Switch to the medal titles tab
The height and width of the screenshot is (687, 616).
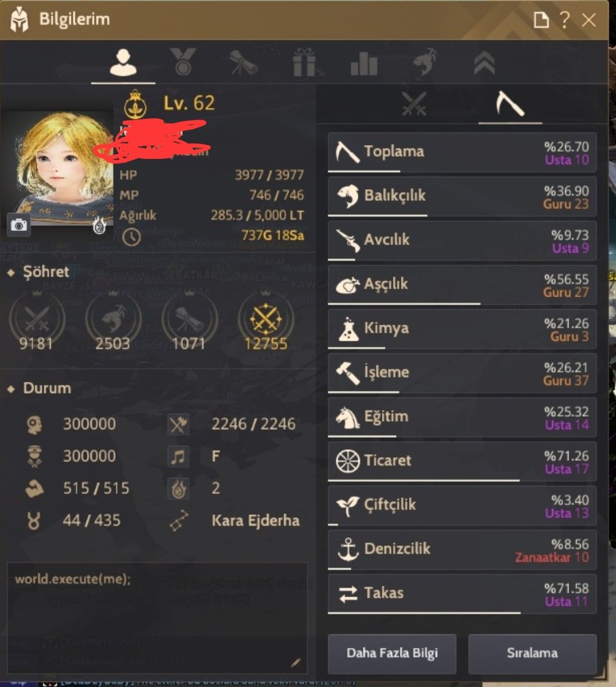(x=183, y=62)
